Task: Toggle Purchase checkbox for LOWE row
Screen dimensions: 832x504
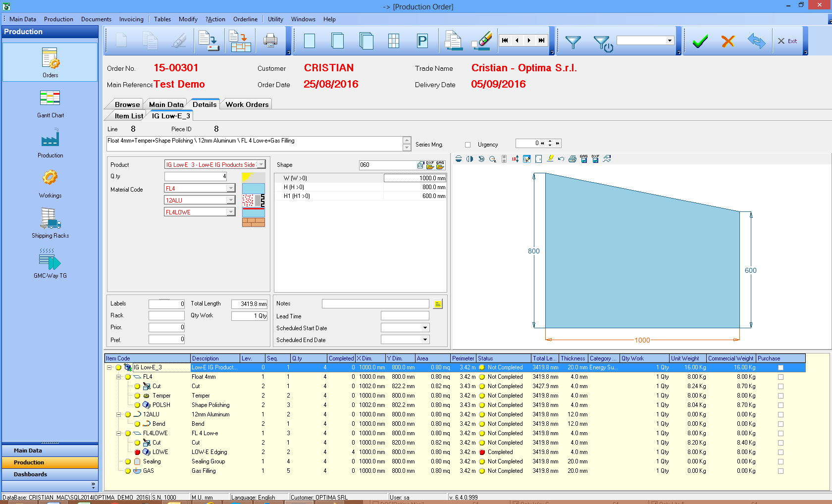Action: (781, 453)
